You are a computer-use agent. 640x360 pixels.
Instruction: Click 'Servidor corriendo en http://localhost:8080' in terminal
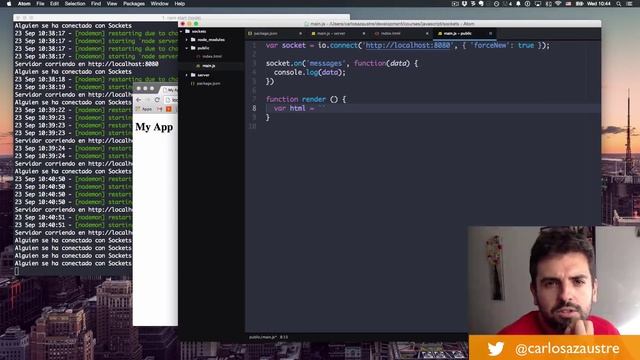(87, 64)
